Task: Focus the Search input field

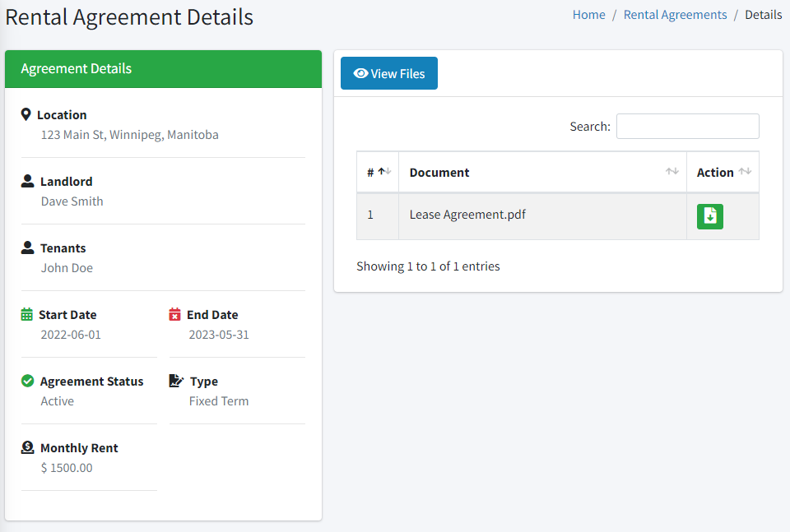Action: pos(688,126)
